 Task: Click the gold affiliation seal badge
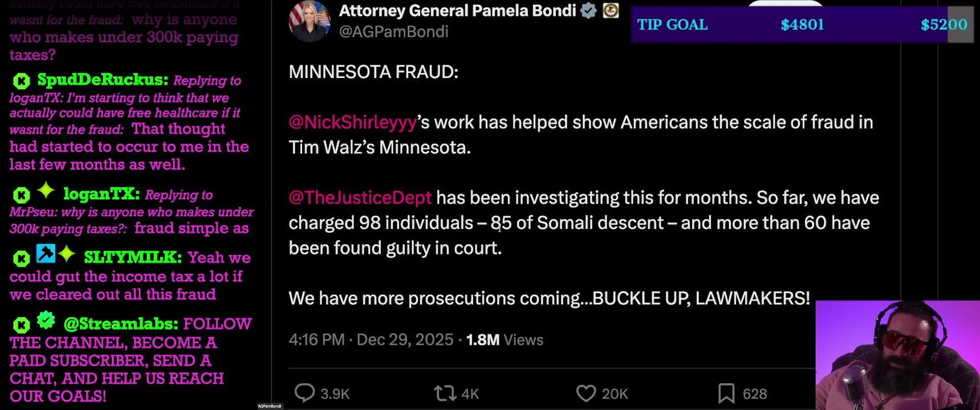tap(611, 10)
